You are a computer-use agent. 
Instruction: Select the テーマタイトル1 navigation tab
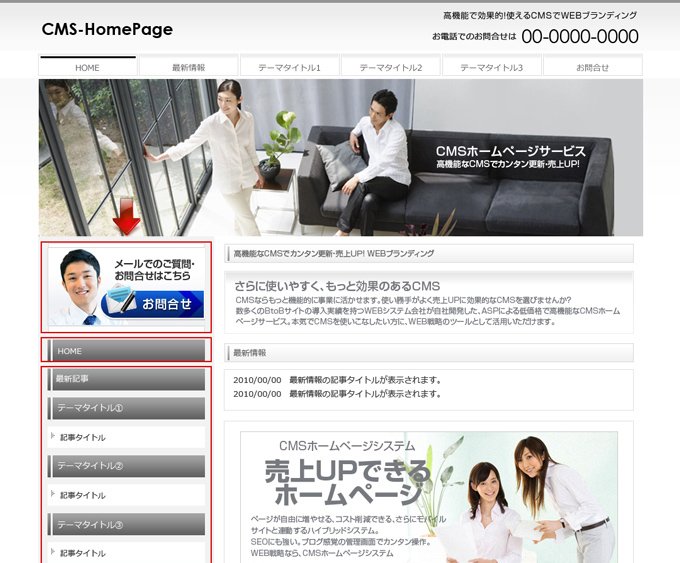pyautogui.click(x=290, y=67)
